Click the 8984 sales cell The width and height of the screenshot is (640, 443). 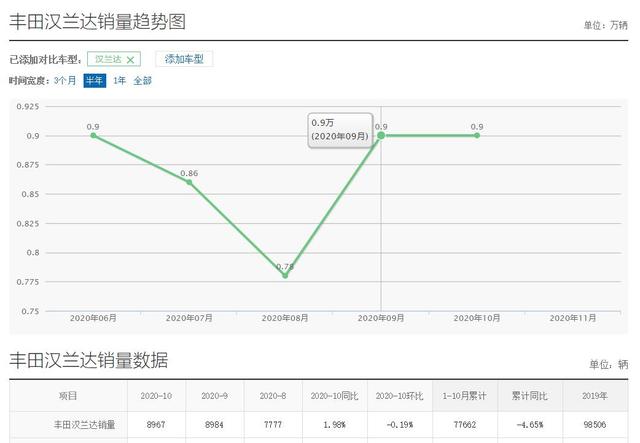[x=215, y=425]
